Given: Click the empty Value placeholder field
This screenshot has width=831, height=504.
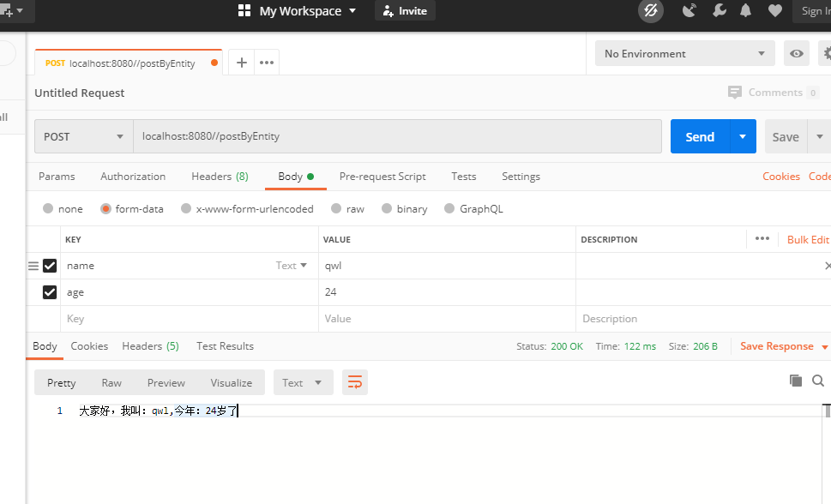Looking at the screenshot, I should tap(447, 319).
